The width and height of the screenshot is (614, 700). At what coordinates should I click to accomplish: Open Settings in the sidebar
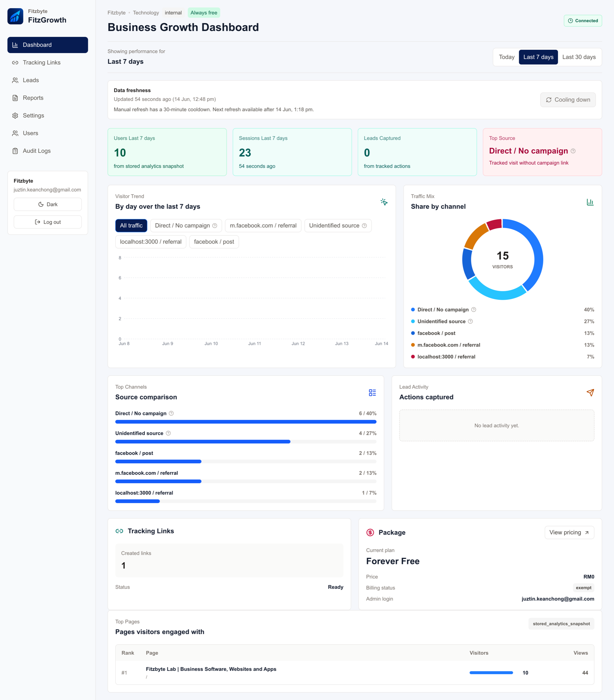point(48,116)
